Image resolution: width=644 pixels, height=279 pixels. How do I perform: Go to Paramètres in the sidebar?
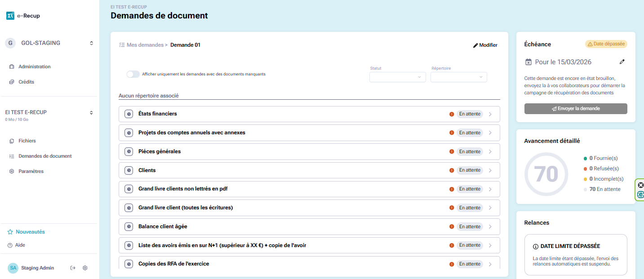(31, 171)
